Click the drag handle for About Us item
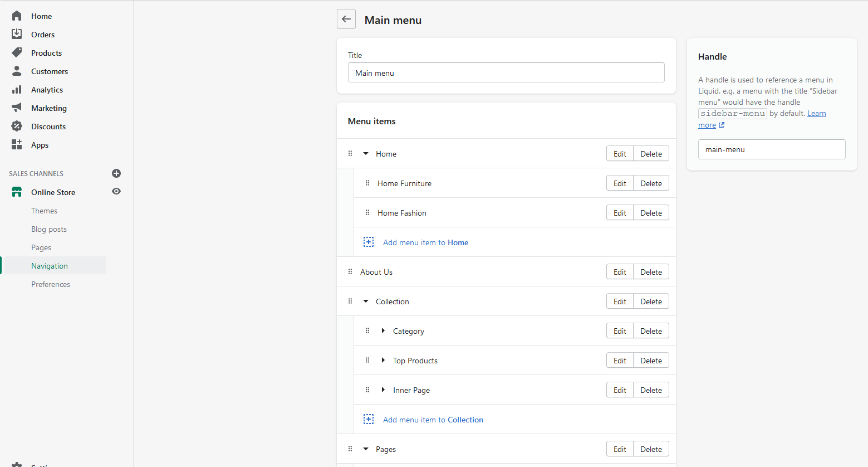 click(350, 272)
